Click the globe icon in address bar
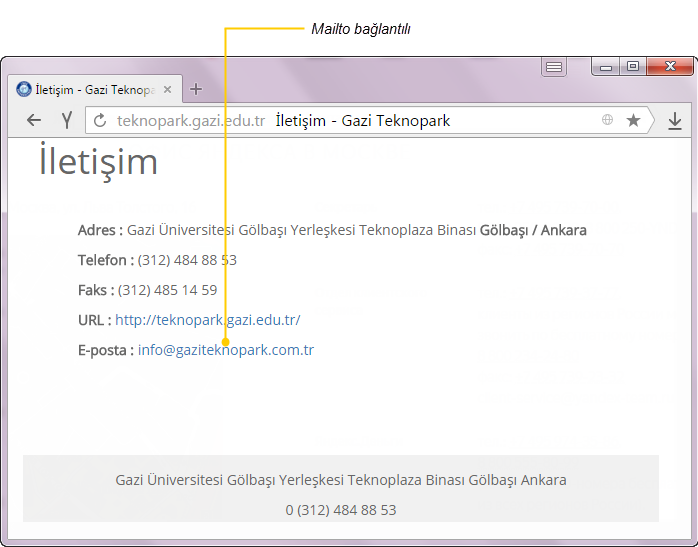This screenshot has height=547, width=698. click(x=607, y=120)
